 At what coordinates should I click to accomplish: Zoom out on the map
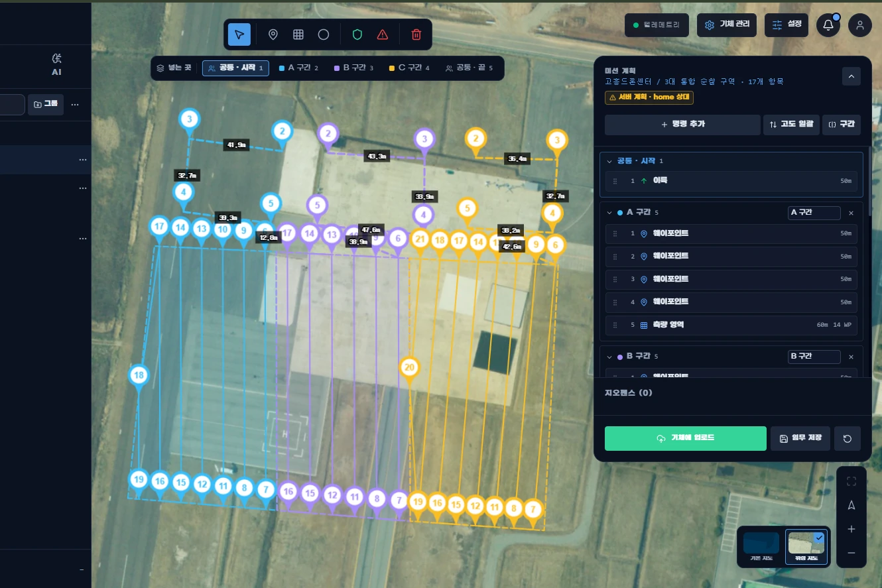click(x=851, y=553)
